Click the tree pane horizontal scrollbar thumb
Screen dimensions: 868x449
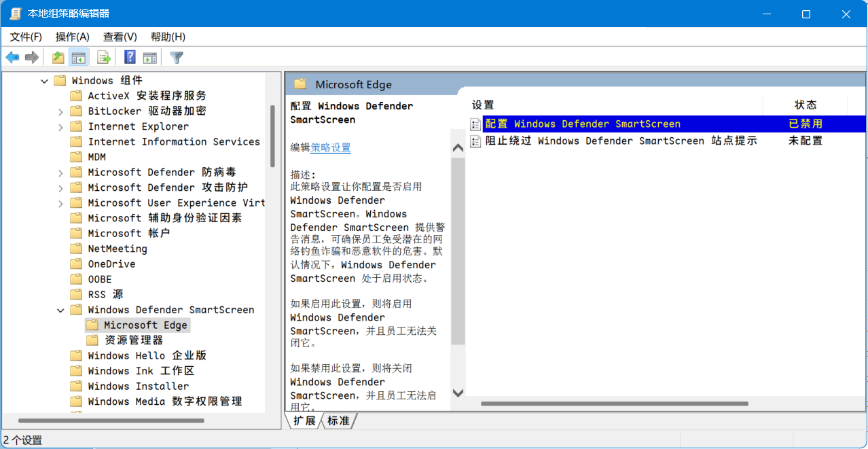[x=111, y=421]
